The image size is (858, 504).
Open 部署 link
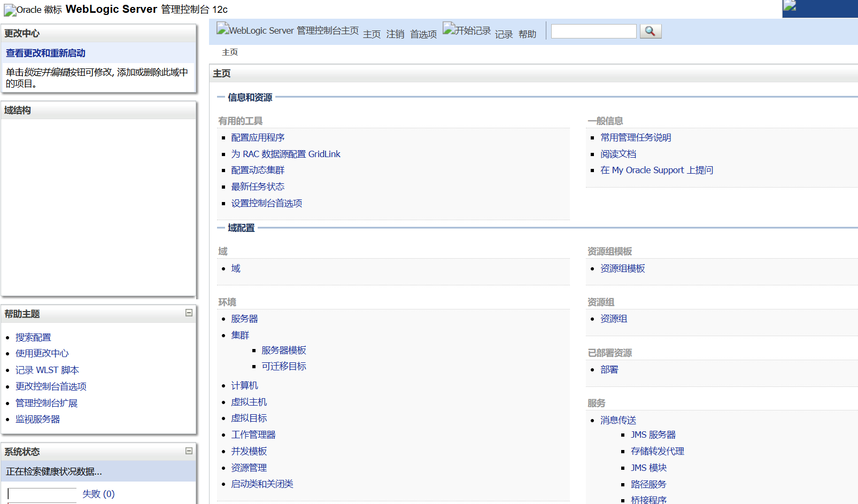pos(609,369)
